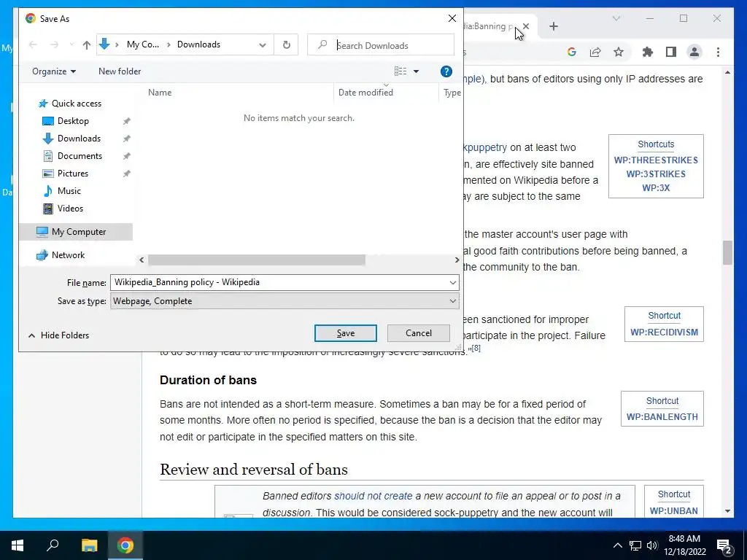Viewport: 747px width, 560px height.
Task: Unpin Desktop from Quick access
Action: click(x=127, y=121)
